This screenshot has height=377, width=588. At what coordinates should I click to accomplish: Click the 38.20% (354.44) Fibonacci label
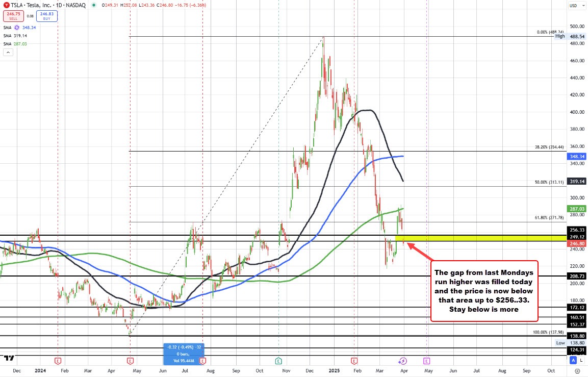[x=549, y=147]
